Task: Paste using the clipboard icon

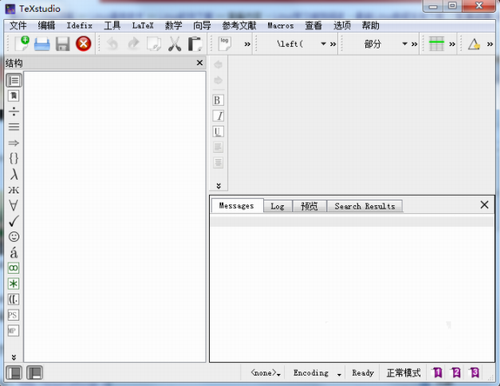Action: (195, 44)
